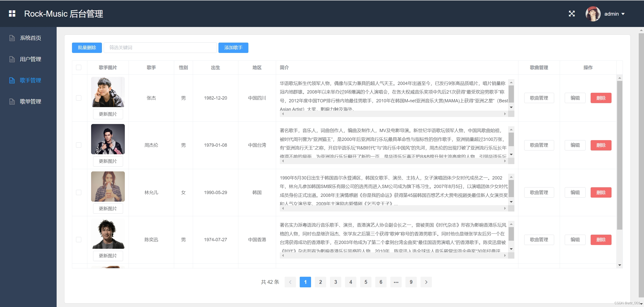The width and height of the screenshot is (644, 307).
Task: Click the 添加歌手 button
Action: [x=233, y=47]
